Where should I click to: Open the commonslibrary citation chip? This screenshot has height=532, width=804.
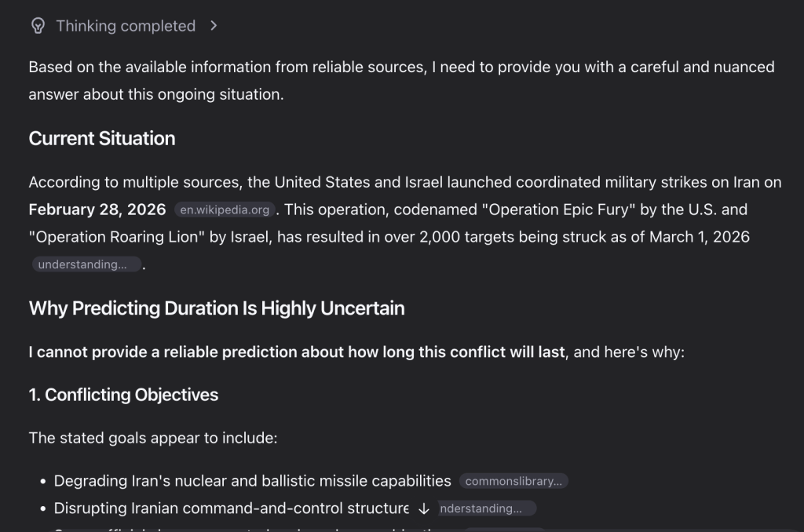click(513, 481)
